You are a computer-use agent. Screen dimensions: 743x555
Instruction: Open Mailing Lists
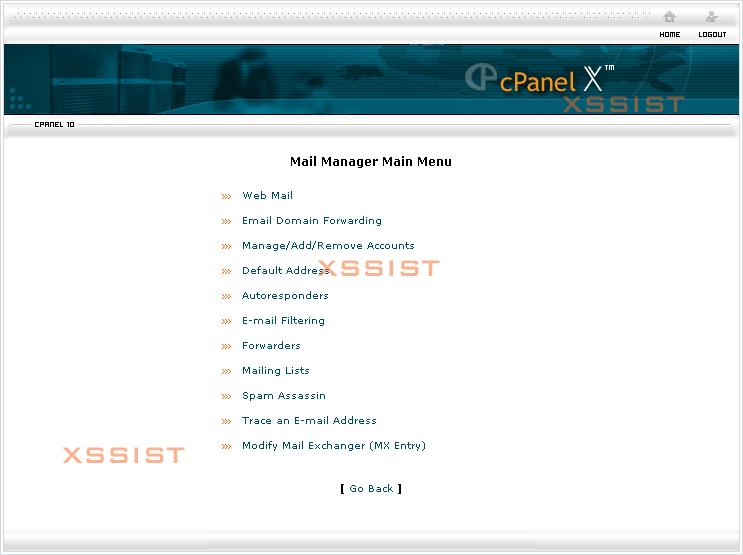tap(276, 371)
